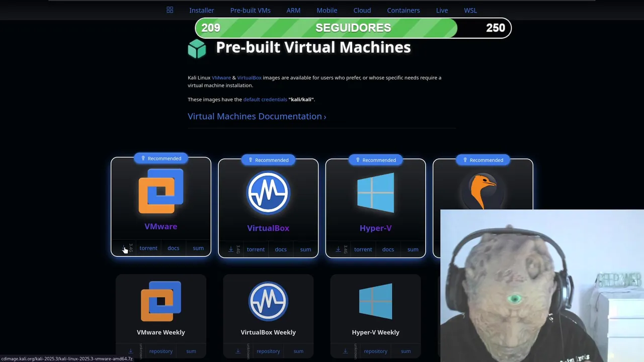This screenshot has width=644, height=362.
Task: Open the VMware Weekly repository
Action: click(161, 351)
